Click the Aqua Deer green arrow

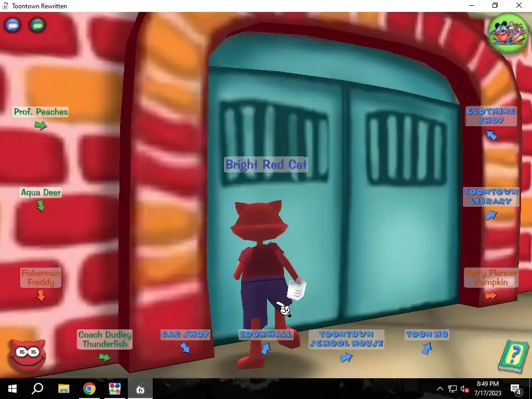tap(41, 206)
